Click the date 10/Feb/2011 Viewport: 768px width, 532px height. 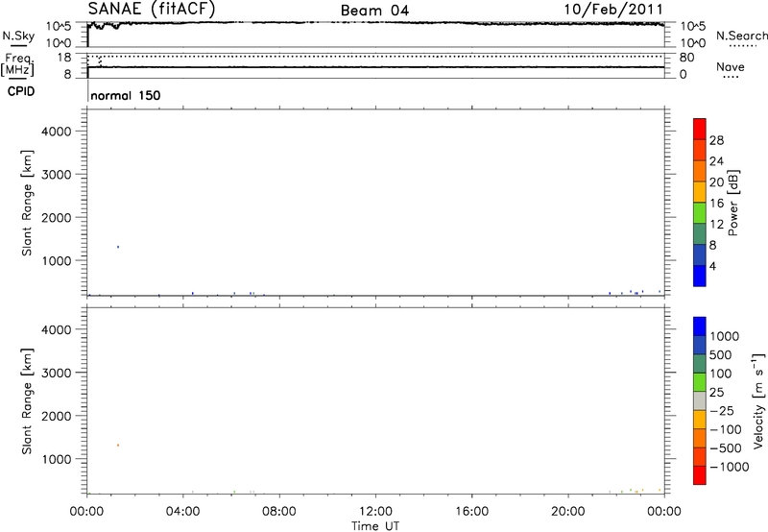(613, 9)
